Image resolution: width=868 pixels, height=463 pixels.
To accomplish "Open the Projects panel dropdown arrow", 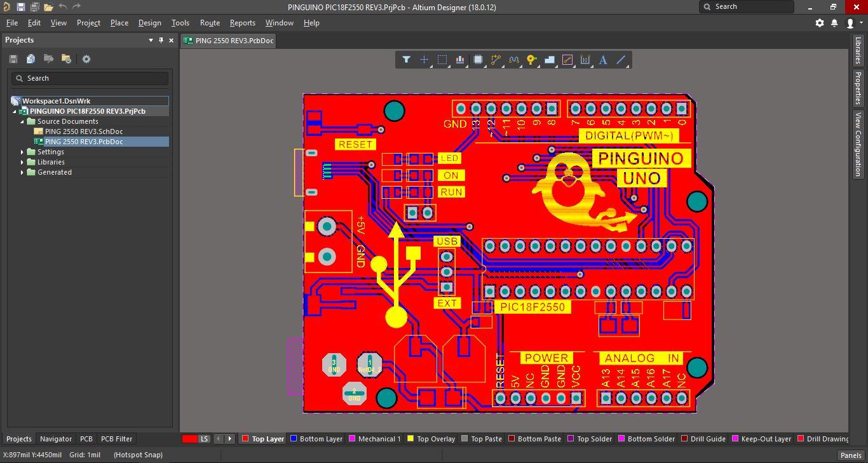I will click(x=151, y=40).
